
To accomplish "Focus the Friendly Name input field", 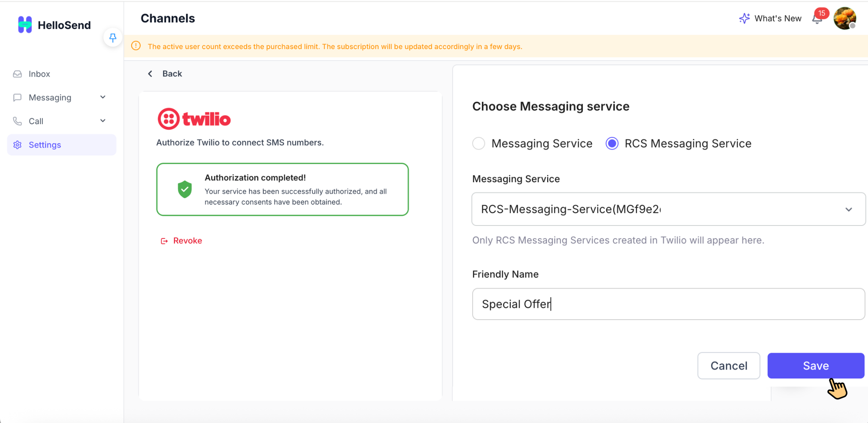I will (x=668, y=304).
